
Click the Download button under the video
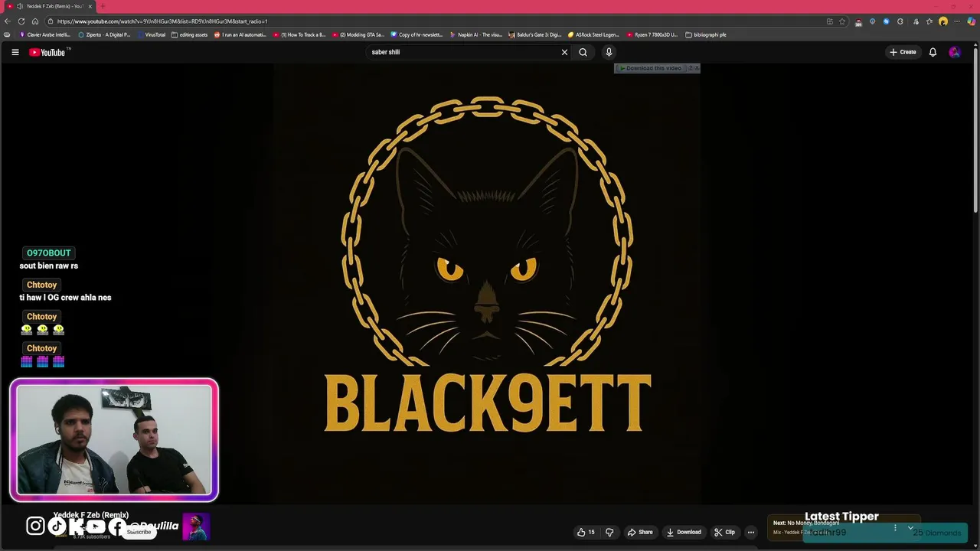click(x=683, y=532)
